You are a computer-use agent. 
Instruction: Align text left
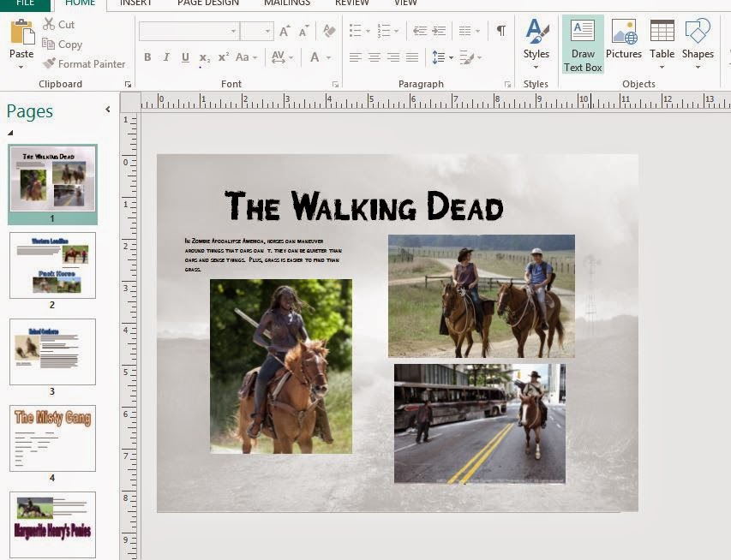[356, 57]
